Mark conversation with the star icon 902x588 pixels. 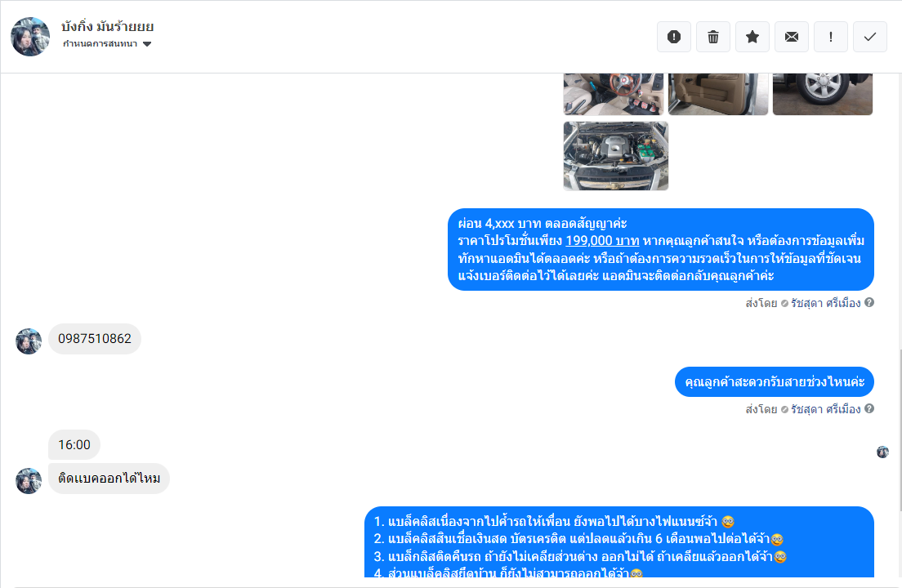click(x=752, y=37)
